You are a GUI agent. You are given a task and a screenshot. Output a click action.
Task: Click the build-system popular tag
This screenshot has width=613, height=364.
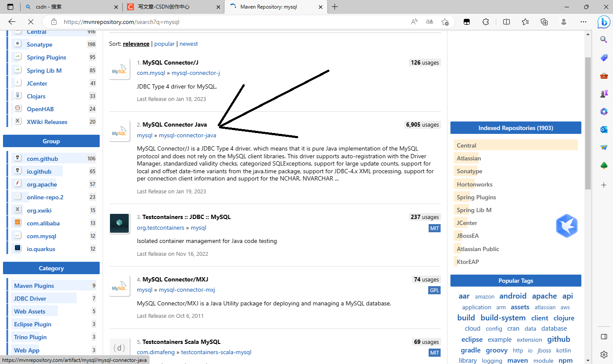point(503,318)
